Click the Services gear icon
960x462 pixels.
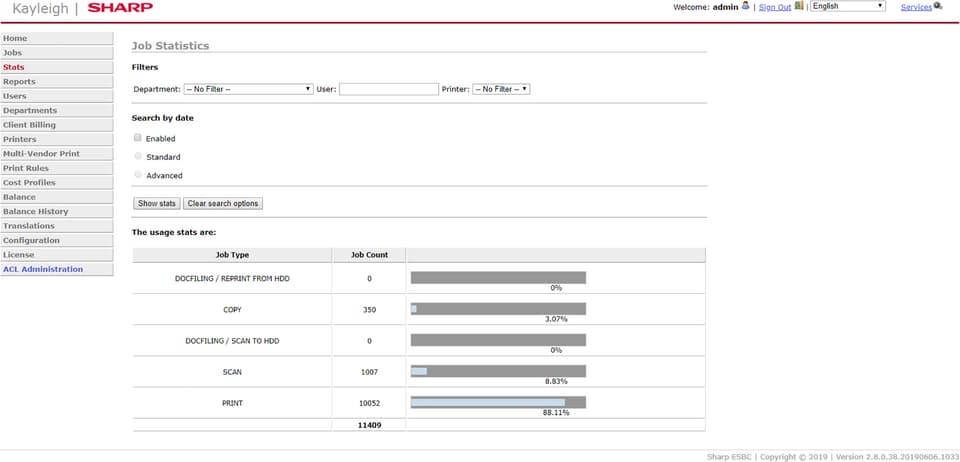(x=938, y=6)
